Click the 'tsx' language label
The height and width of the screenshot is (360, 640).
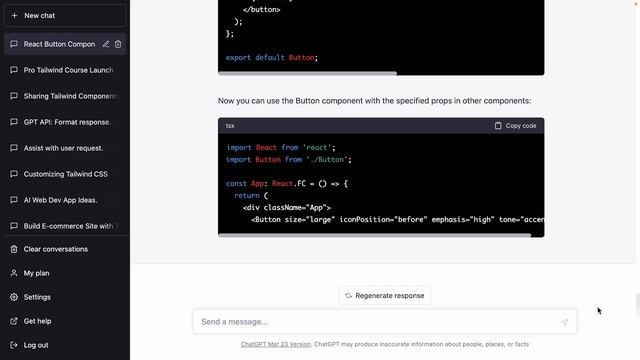pyautogui.click(x=230, y=126)
